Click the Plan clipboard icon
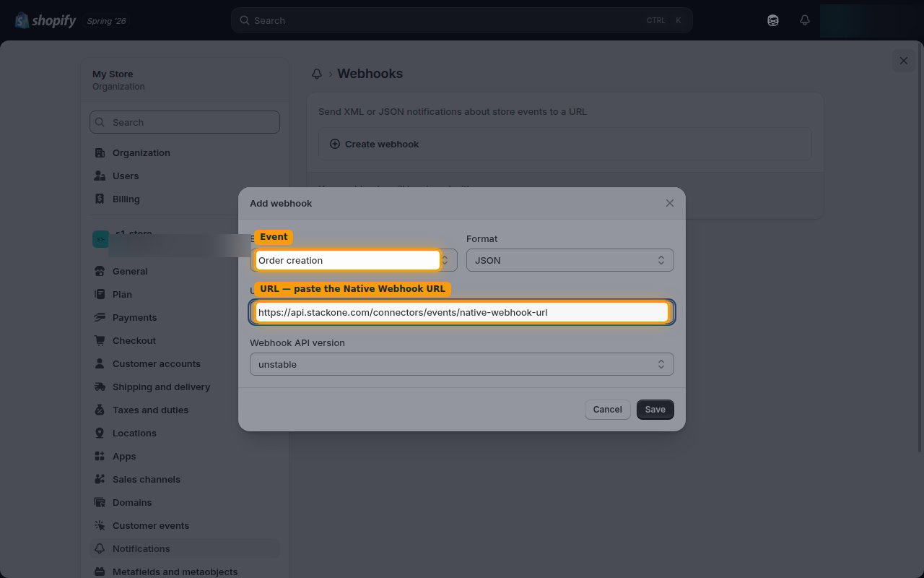Screen dimensions: 924x578 coord(100,294)
